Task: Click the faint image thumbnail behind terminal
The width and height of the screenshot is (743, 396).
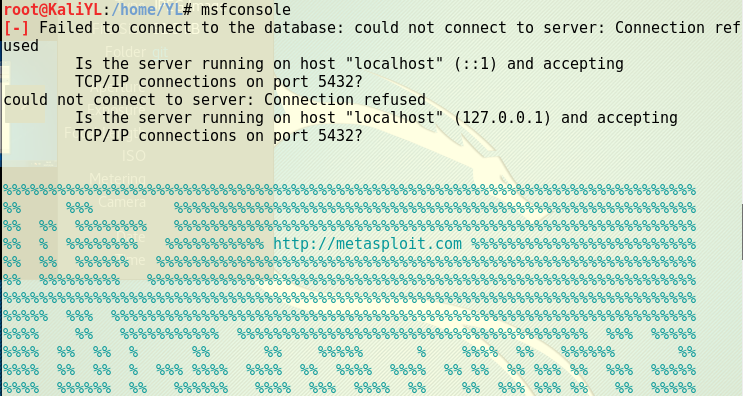Action: click(x=28, y=103)
